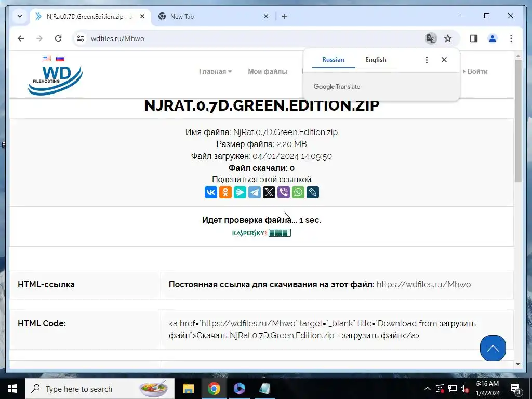Share the link on X (Twitter)

pos(269,192)
